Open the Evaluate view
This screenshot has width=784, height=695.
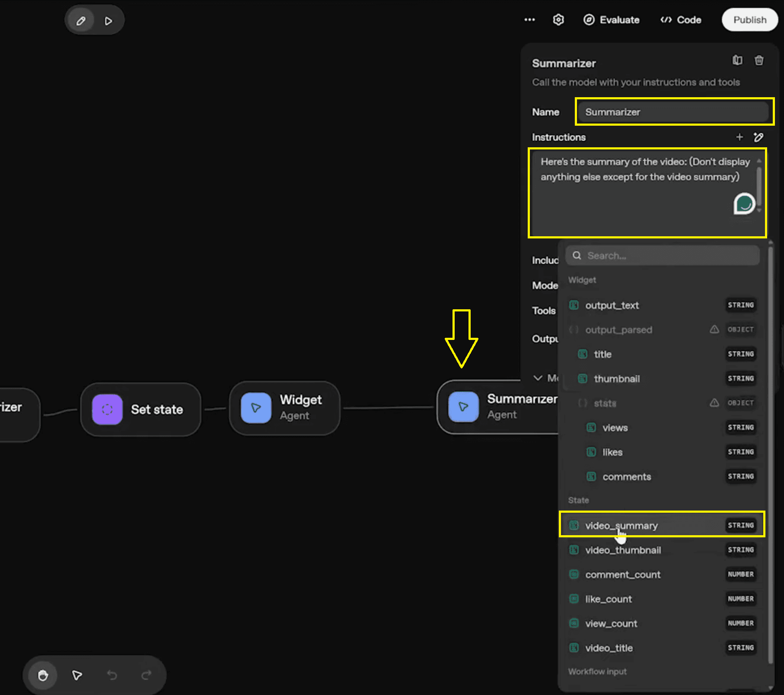(x=612, y=20)
